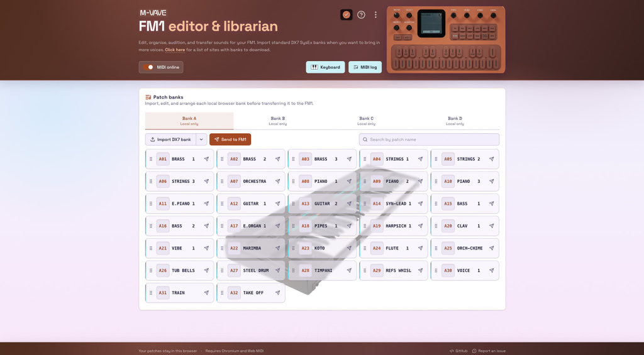The image size is (644, 355).
Task: Click the check mark status icon in header
Action: [347, 15]
